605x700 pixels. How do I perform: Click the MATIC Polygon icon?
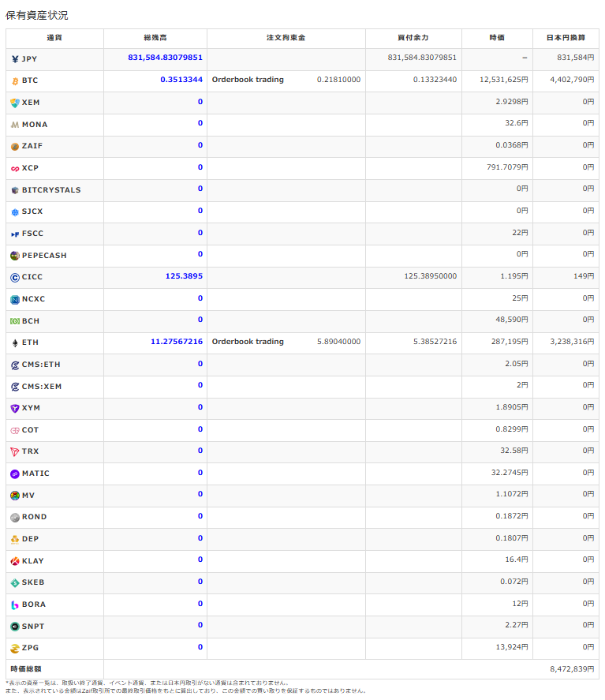15,474
